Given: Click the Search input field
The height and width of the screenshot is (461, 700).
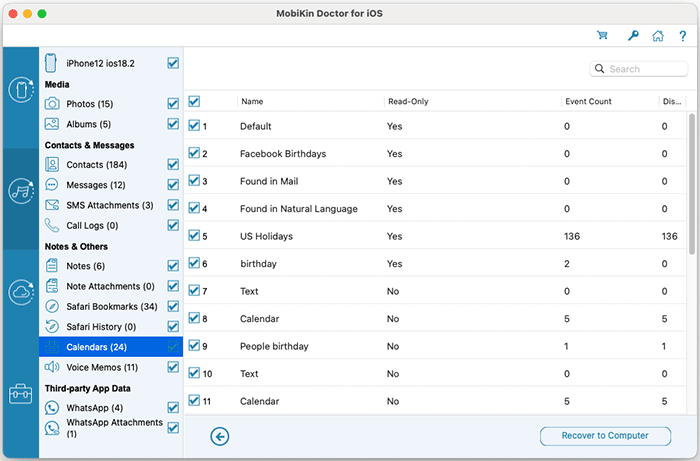Looking at the screenshot, I should 638,69.
